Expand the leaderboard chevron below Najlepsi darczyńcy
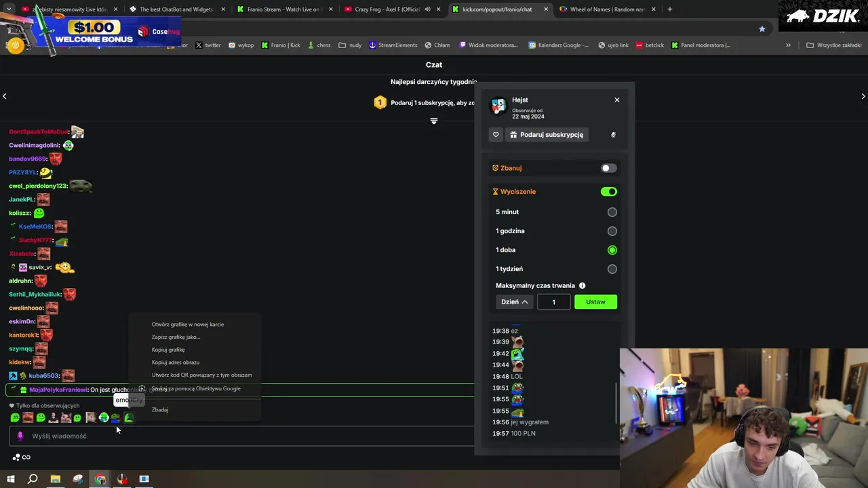868x488 pixels. tap(434, 121)
